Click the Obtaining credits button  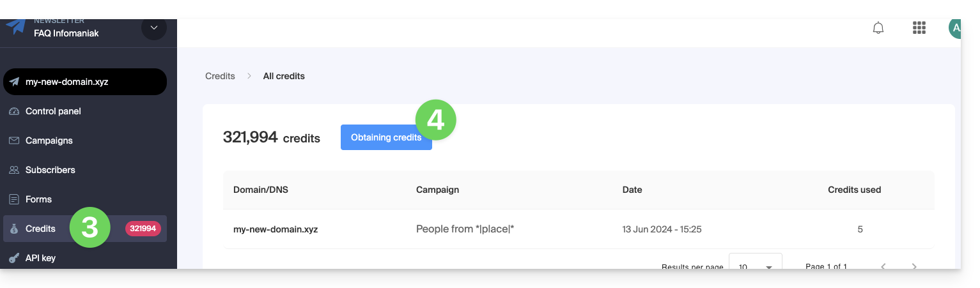click(x=385, y=137)
